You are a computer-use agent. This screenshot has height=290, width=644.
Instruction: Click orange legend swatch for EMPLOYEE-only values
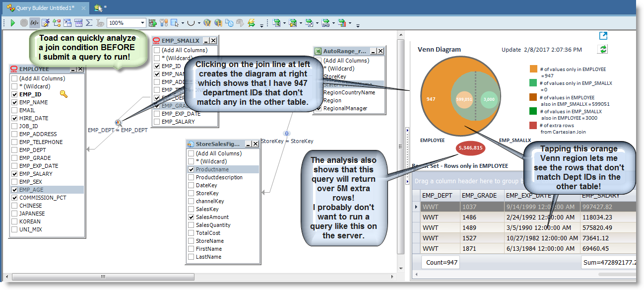pos(533,70)
